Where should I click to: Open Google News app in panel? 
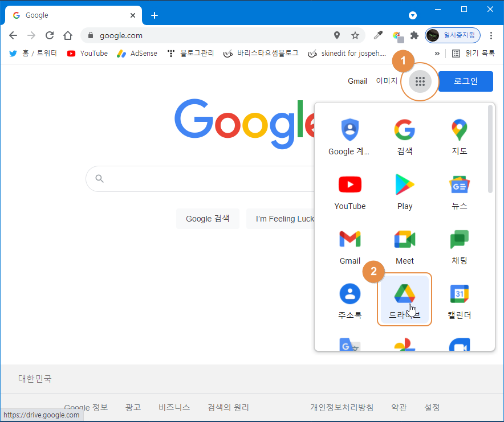click(x=459, y=192)
